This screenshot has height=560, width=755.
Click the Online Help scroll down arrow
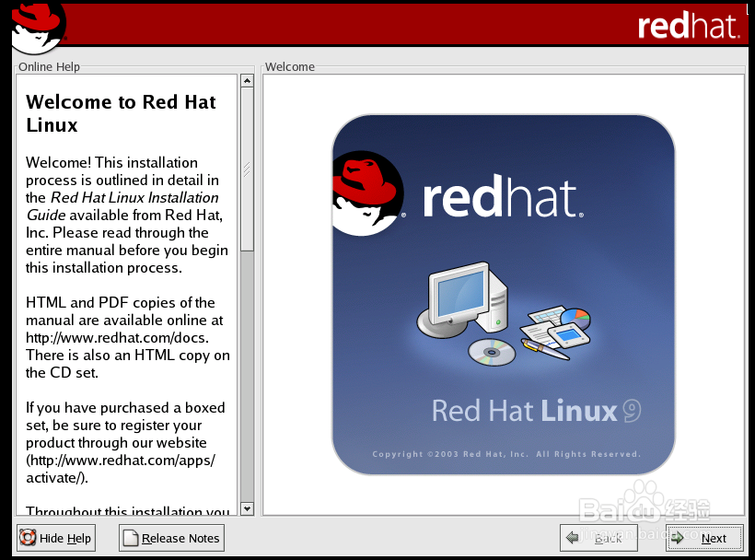[247, 508]
